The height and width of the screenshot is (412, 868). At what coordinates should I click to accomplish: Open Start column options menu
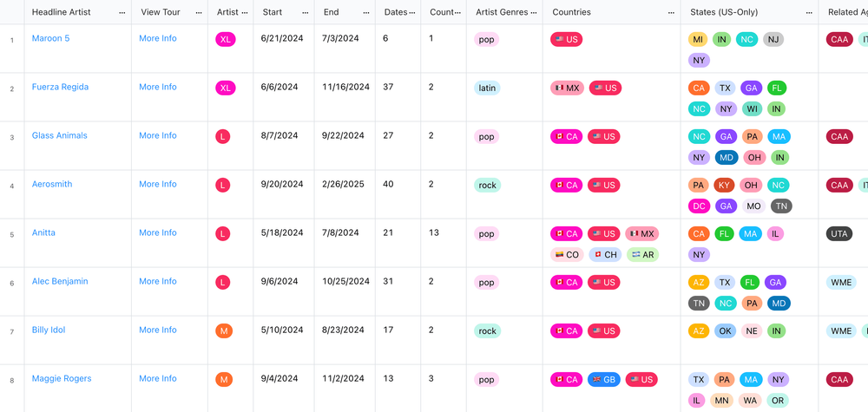(305, 12)
